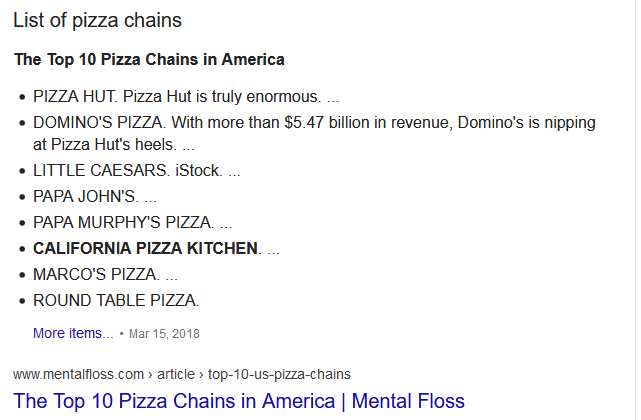This screenshot has height=420, width=641.
Task: Click the PIZZA HUT name in the list
Action: pos(75,97)
